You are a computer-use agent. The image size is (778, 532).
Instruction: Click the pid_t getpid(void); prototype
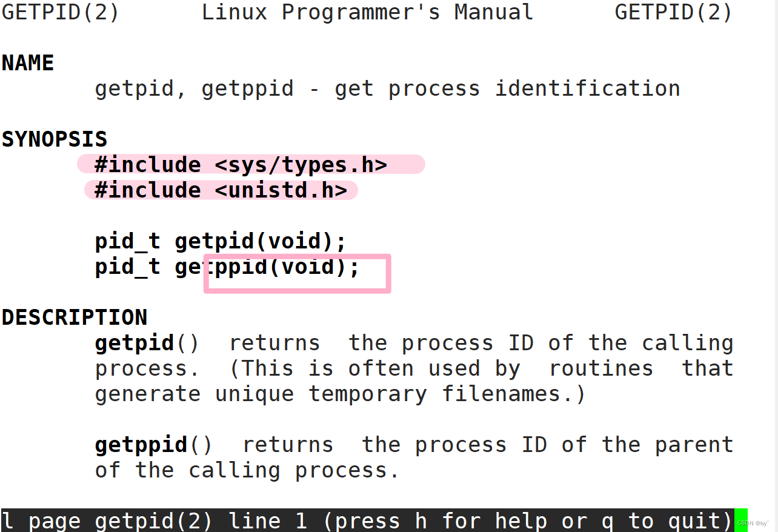coord(221,242)
